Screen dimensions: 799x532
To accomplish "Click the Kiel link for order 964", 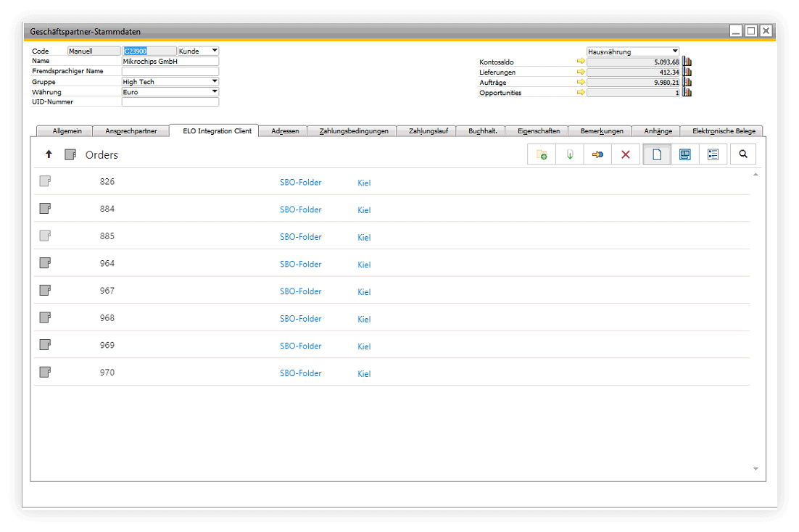I will (363, 265).
